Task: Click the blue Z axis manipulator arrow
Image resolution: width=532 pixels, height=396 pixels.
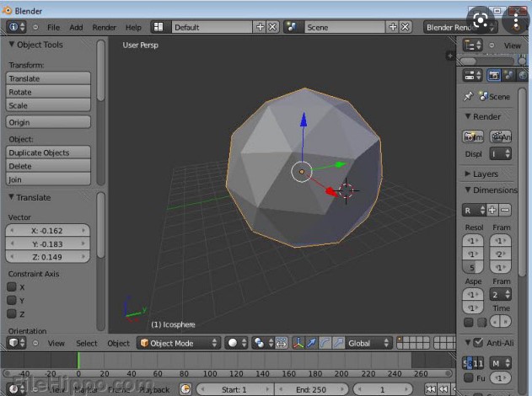Action: pyautogui.click(x=304, y=120)
